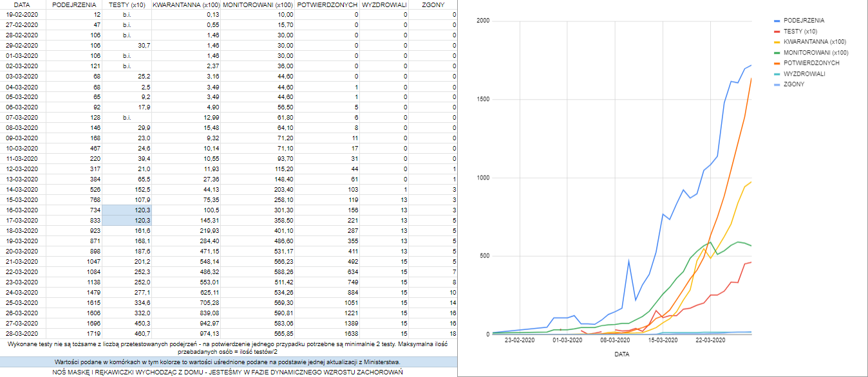This screenshot has height=377, width=868.
Task: Click the 08-03-2020 x-axis label
Action: pos(615,340)
